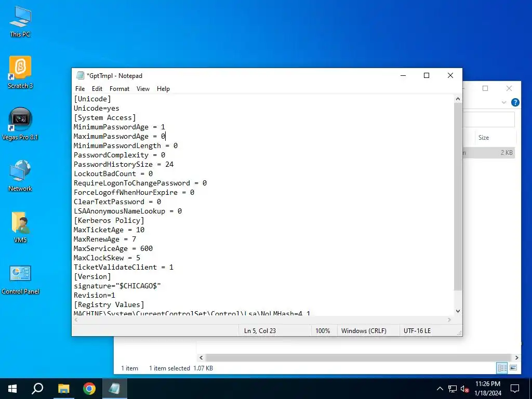Open the Windows Start menu

point(12,389)
